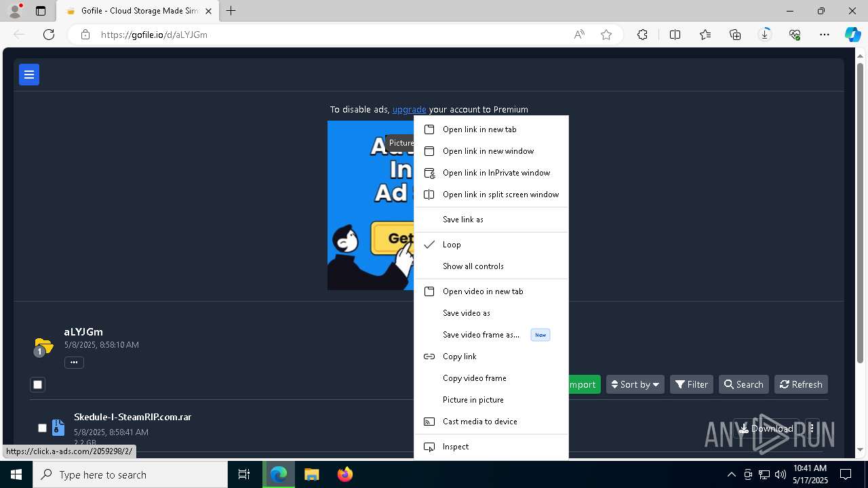Screen dimensions: 868x488
Task: Show Downloads via the download icon
Action: (765, 35)
